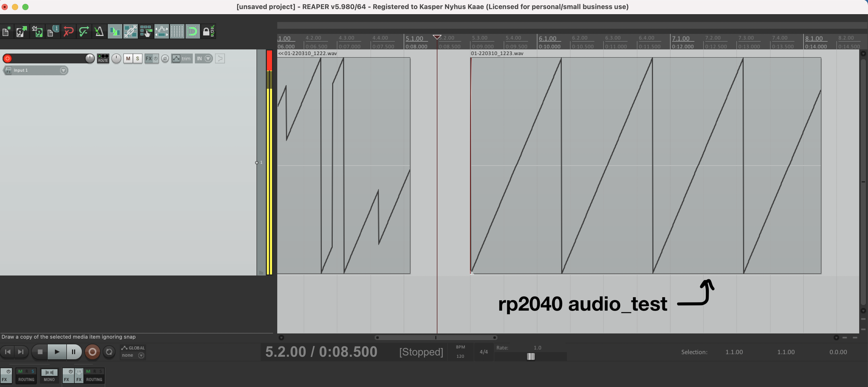Image resolution: width=868 pixels, height=387 pixels.
Task: Expand the global automation none dropdown
Action: point(141,355)
